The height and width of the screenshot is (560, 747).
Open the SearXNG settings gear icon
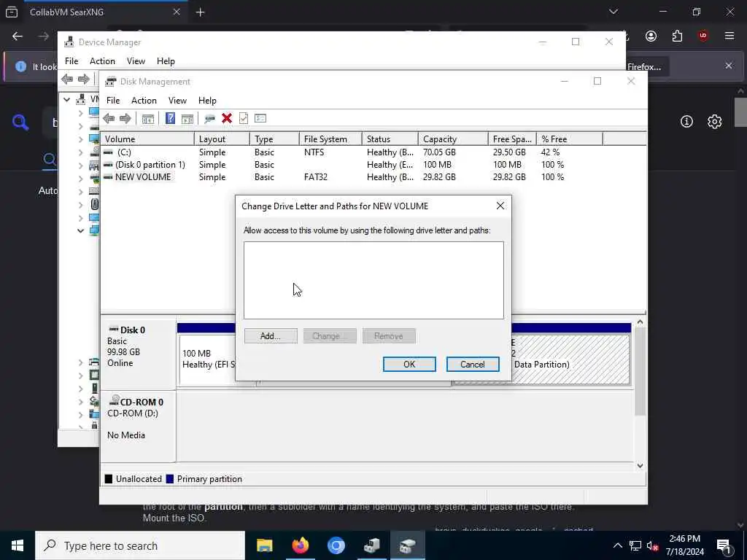[714, 122]
